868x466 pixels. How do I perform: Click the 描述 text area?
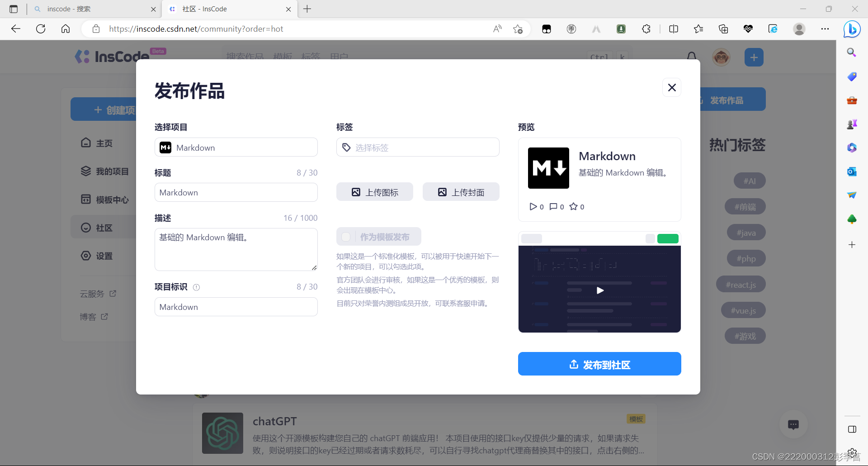[x=236, y=249]
